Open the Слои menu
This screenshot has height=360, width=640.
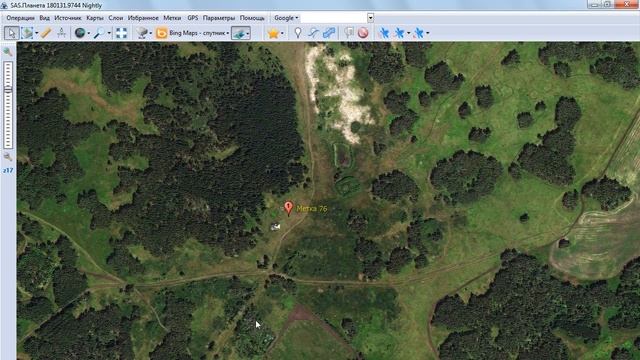pyautogui.click(x=116, y=18)
